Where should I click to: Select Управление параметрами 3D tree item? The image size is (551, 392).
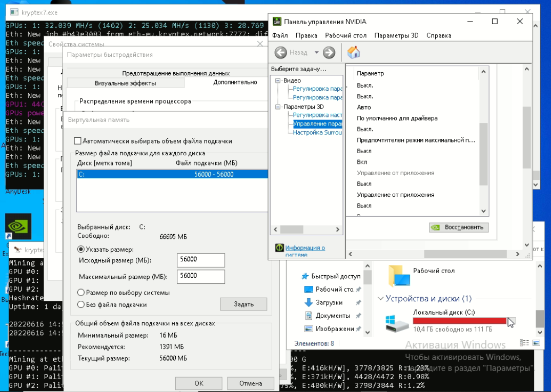click(317, 123)
